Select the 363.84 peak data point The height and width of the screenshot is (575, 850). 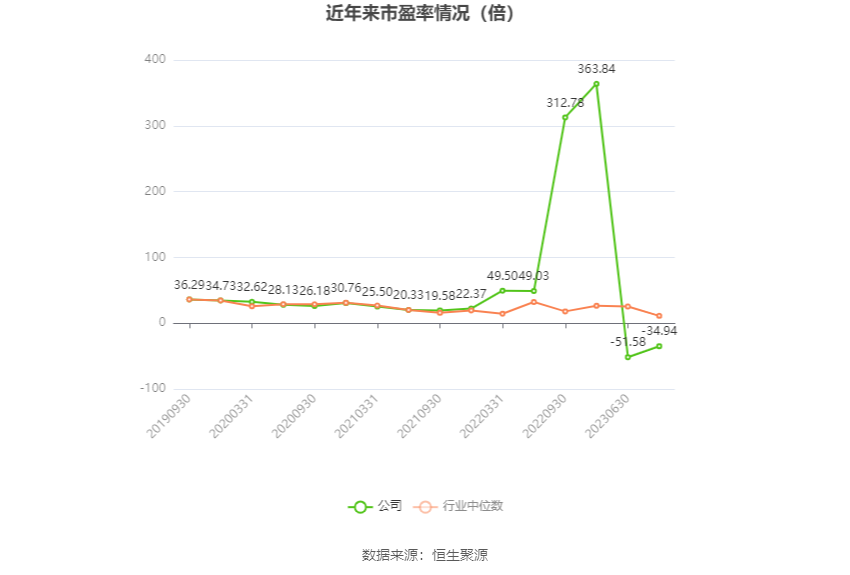[596, 84]
